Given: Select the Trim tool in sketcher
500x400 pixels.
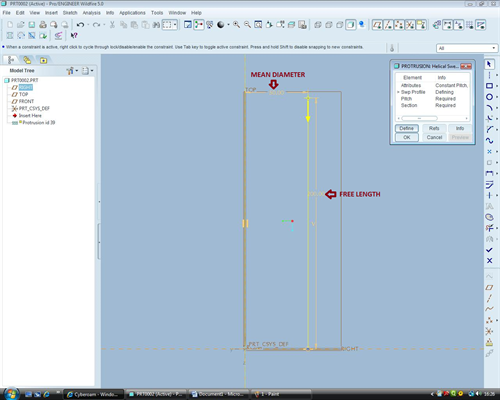Looking at the screenshot, I should click(489, 228).
